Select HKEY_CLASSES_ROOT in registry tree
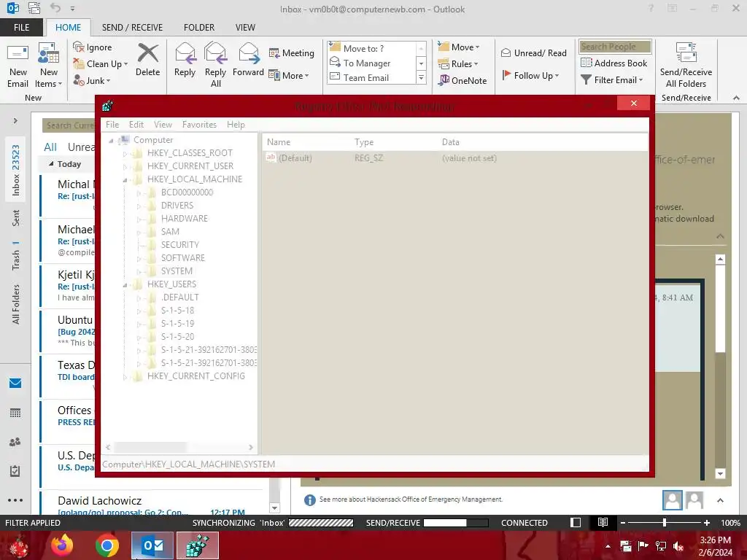Image resolution: width=747 pixels, height=560 pixels. [190, 153]
